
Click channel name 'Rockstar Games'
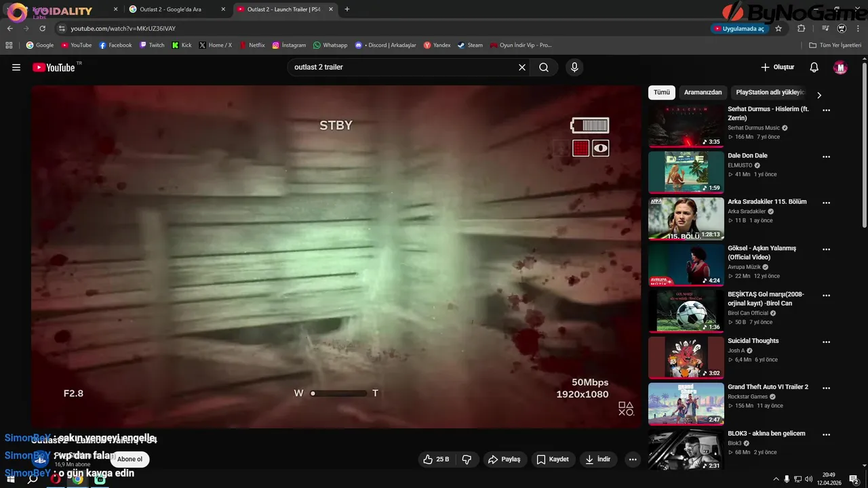[x=749, y=396]
